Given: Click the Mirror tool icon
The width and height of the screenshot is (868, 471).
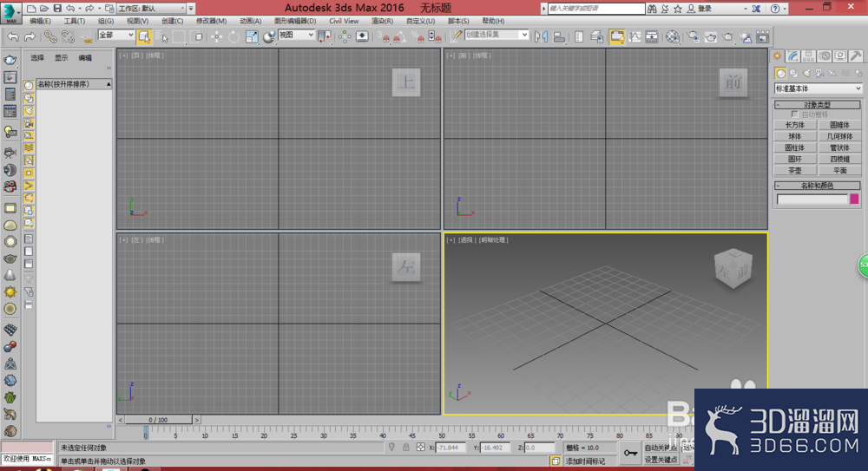Looking at the screenshot, I should coord(541,37).
